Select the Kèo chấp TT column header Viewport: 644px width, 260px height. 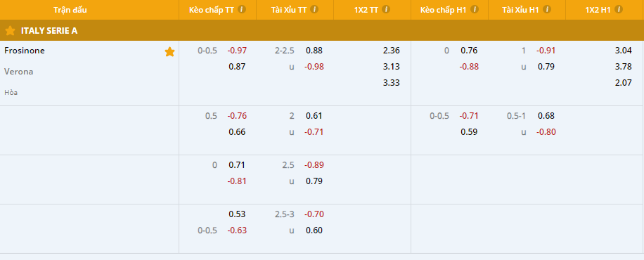(212, 10)
